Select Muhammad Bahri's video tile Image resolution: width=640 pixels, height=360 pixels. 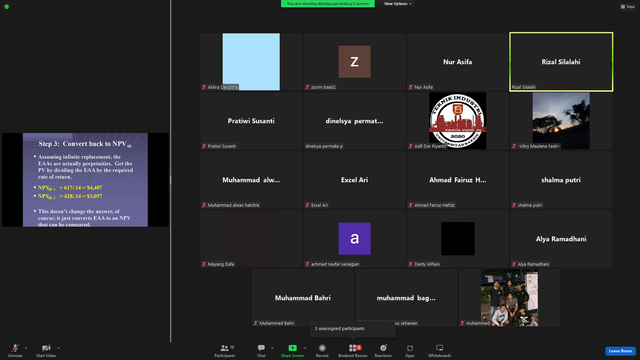[x=303, y=298]
